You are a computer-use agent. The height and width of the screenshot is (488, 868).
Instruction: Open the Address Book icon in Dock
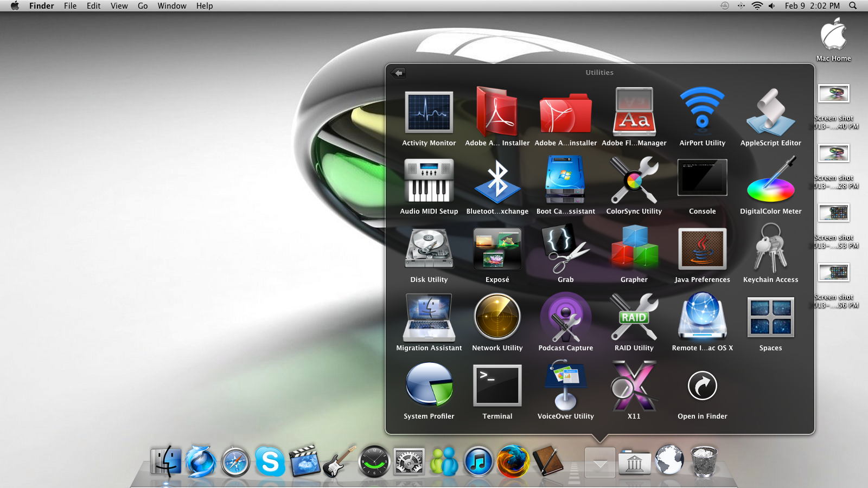point(548,461)
